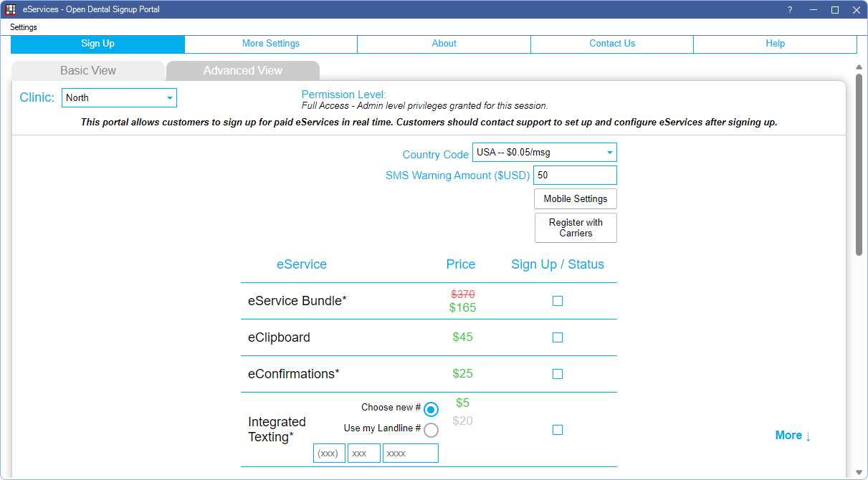
Task: Click the eService Bundle* row label
Action: click(297, 301)
